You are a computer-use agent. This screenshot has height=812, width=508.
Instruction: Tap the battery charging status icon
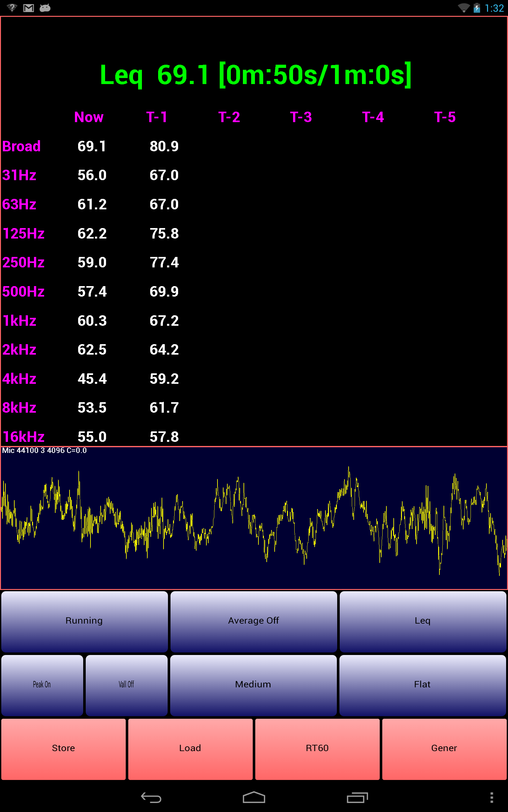477,8
